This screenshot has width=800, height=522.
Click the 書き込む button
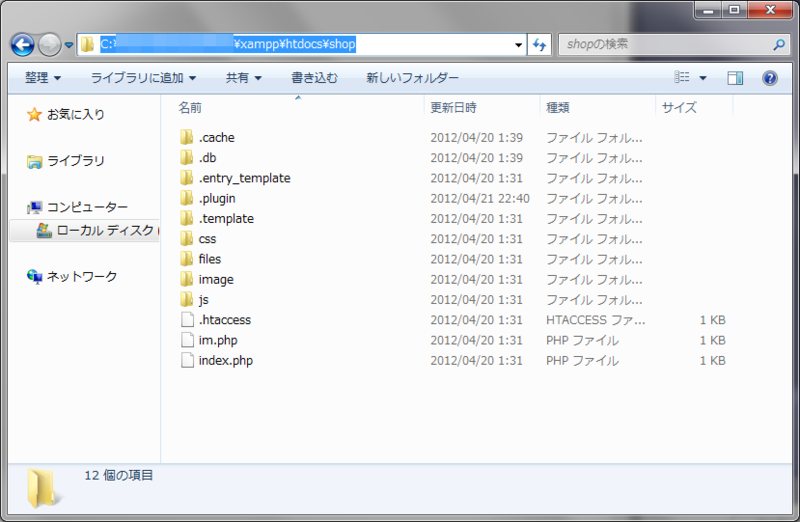(x=314, y=78)
